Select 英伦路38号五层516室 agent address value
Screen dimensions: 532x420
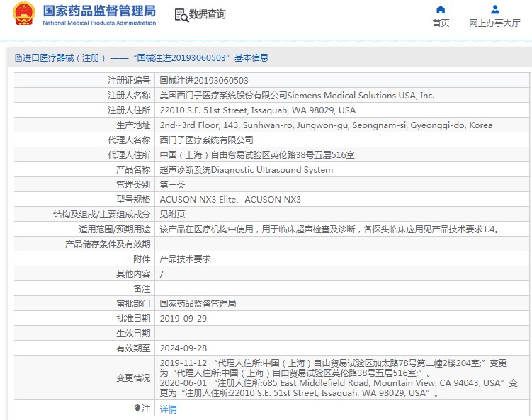[257, 154]
